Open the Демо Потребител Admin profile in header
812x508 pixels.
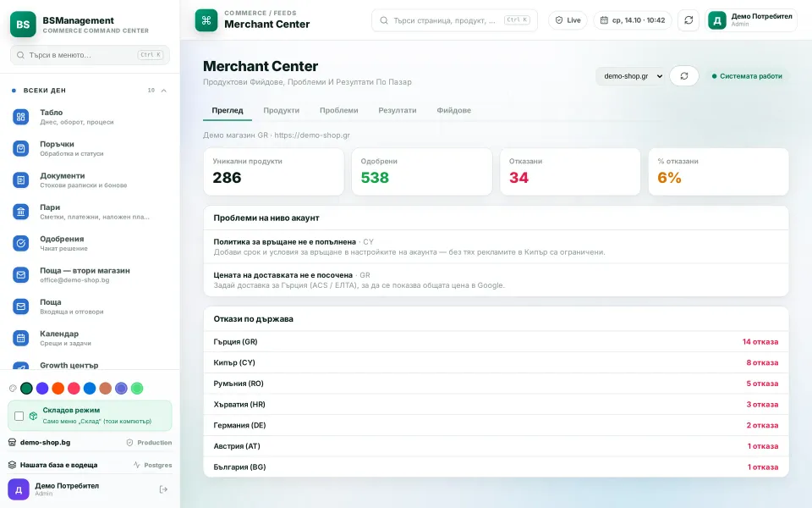(751, 20)
